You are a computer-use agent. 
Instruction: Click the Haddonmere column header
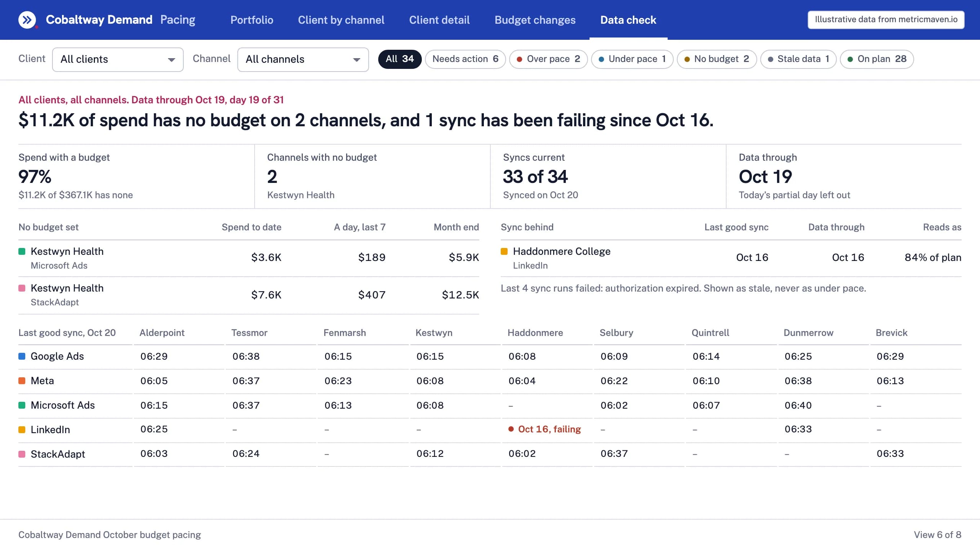pos(535,333)
